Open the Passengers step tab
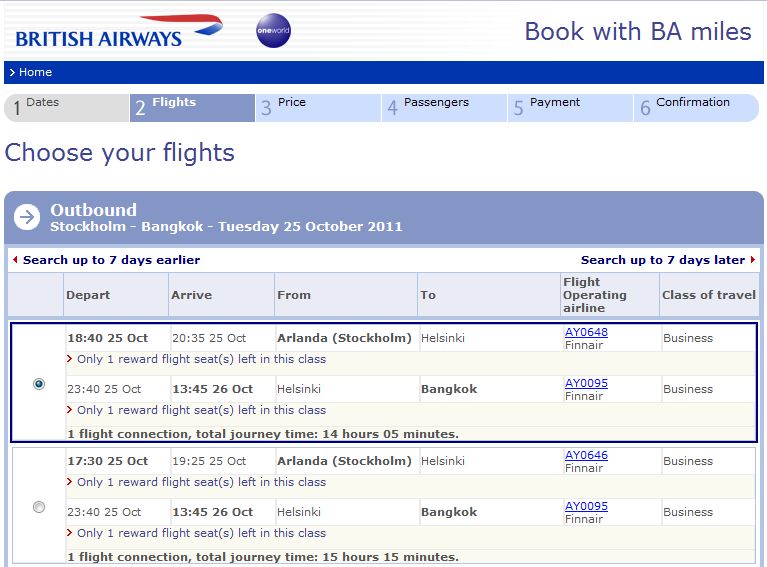The height and width of the screenshot is (567, 767). (444, 107)
